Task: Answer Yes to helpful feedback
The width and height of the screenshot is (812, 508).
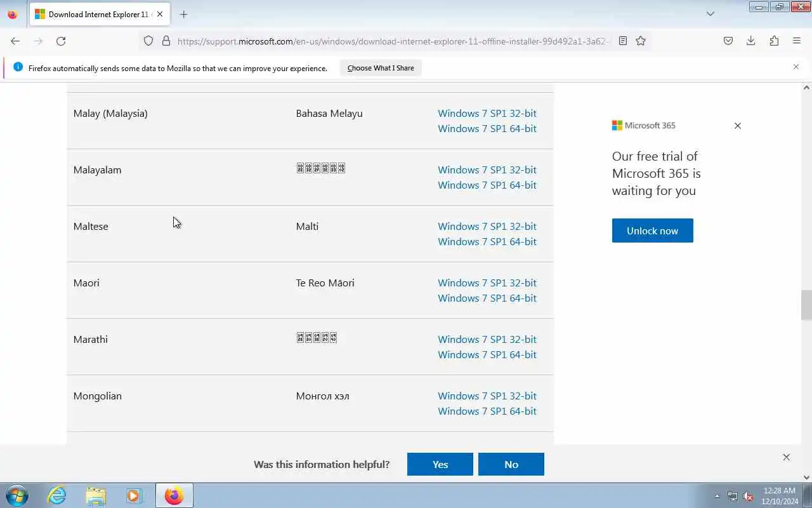Action: 440,464
